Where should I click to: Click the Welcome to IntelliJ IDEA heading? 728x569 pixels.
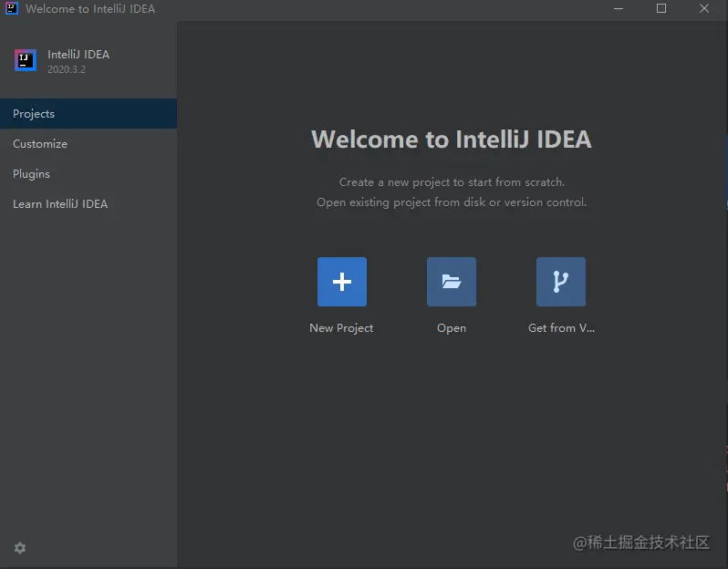click(452, 140)
